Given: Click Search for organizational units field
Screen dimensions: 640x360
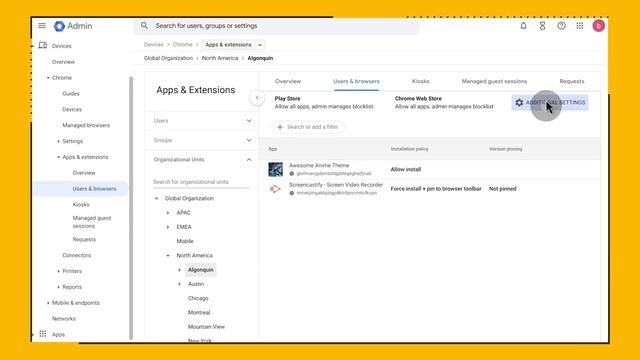Looking at the screenshot, I should [201, 182].
